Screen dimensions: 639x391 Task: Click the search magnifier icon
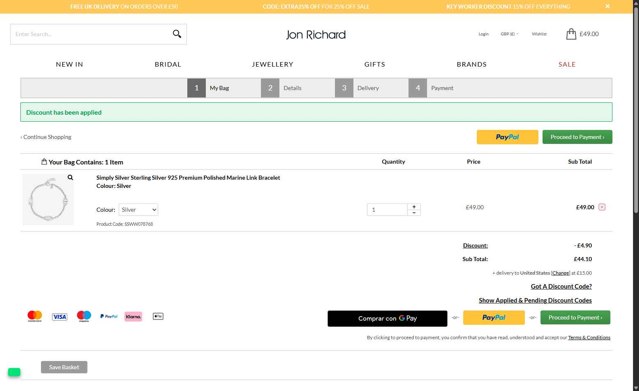[176, 34]
